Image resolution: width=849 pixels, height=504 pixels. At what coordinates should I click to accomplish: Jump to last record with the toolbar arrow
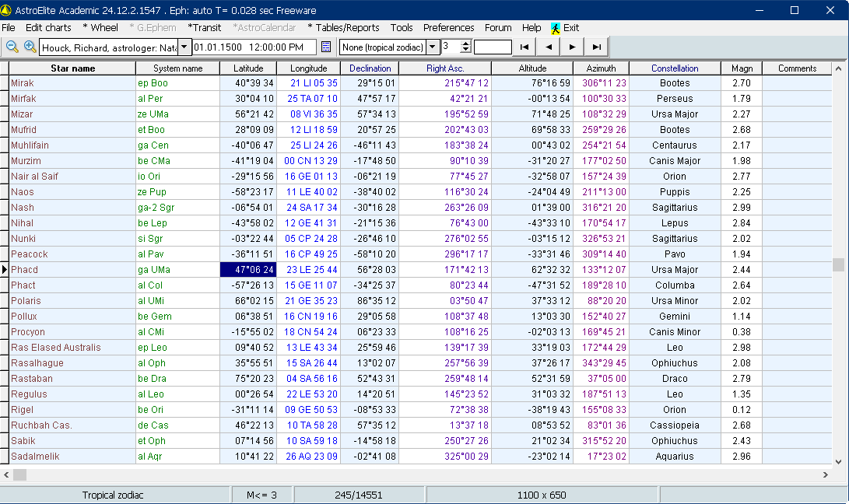pyautogui.click(x=596, y=47)
